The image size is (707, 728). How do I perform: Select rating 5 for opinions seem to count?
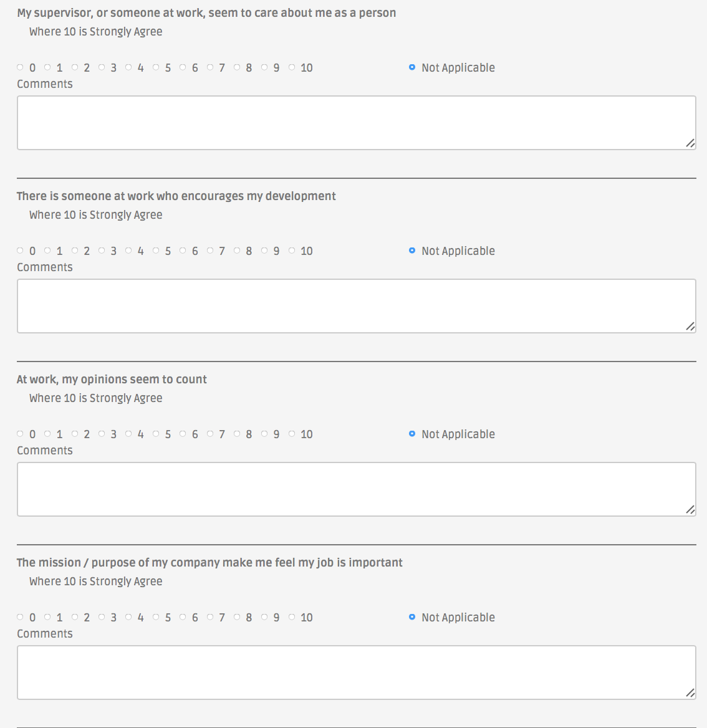156,434
